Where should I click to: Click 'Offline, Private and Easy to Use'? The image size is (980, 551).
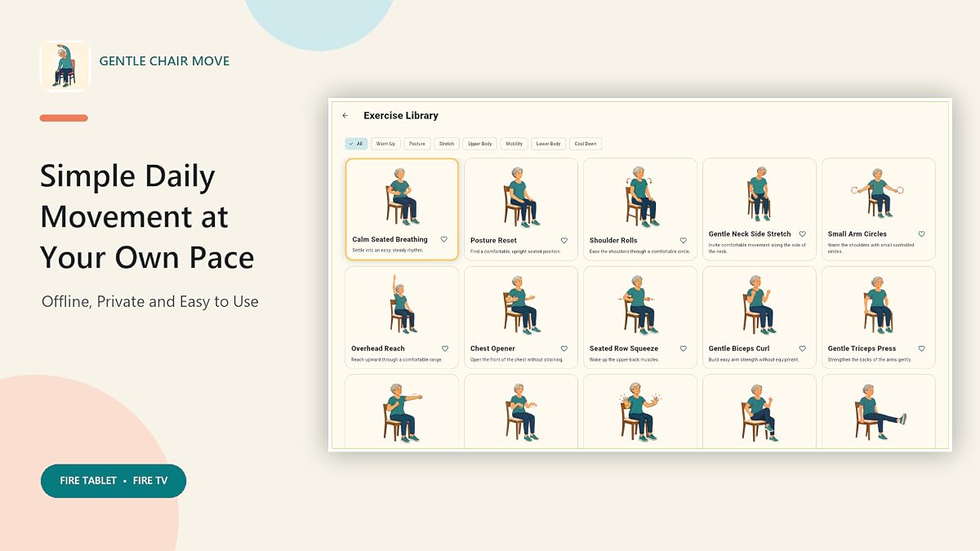pyautogui.click(x=150, y=301)
